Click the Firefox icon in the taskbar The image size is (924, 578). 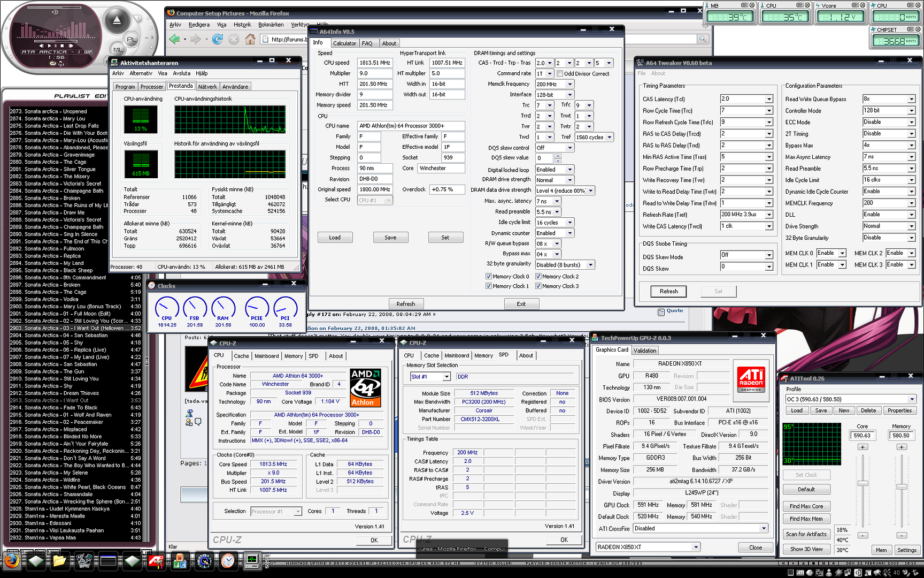pos(11,560)
